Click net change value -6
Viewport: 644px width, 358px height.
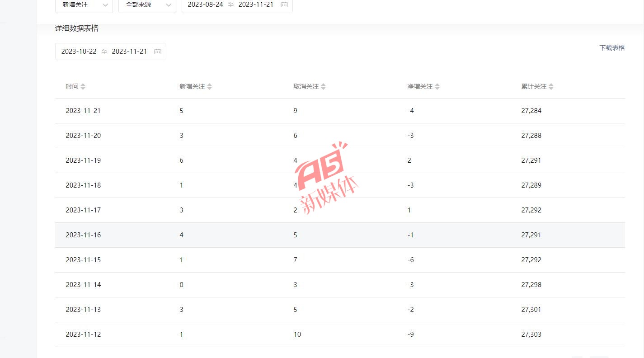[410, 260]
